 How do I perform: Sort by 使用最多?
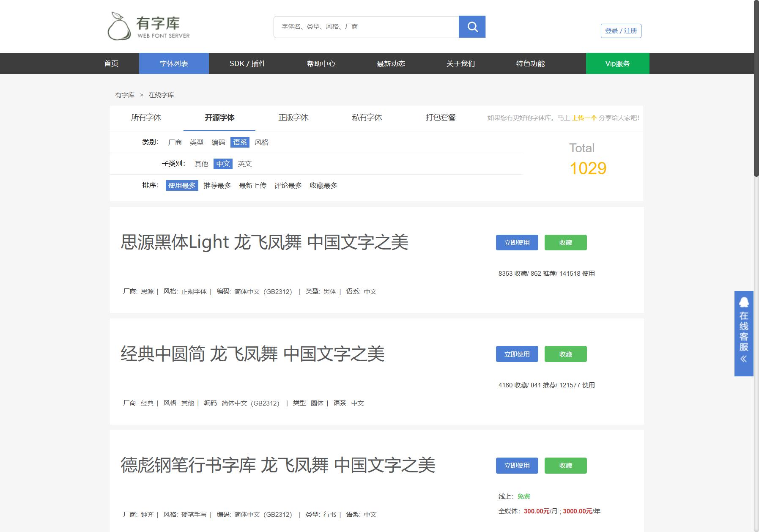point(182,185)
